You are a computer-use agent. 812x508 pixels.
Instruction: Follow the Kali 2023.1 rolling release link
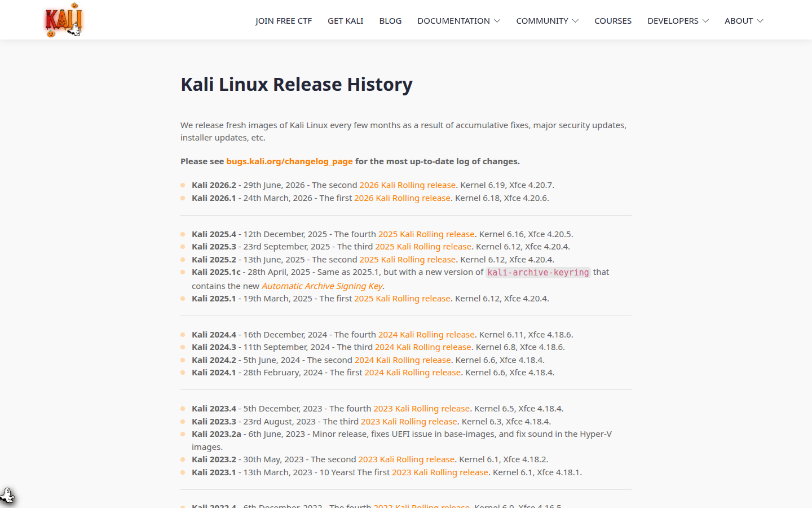click(440, 472)
